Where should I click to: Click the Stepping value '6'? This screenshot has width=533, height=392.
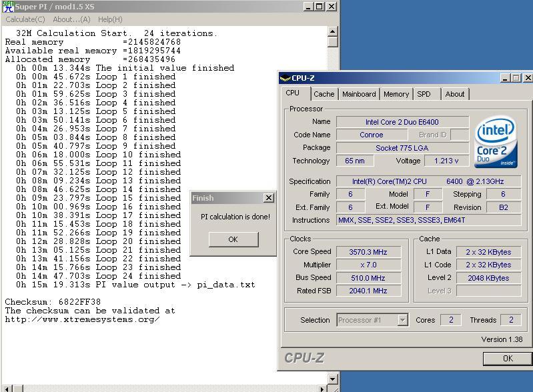tap(504, 194)
